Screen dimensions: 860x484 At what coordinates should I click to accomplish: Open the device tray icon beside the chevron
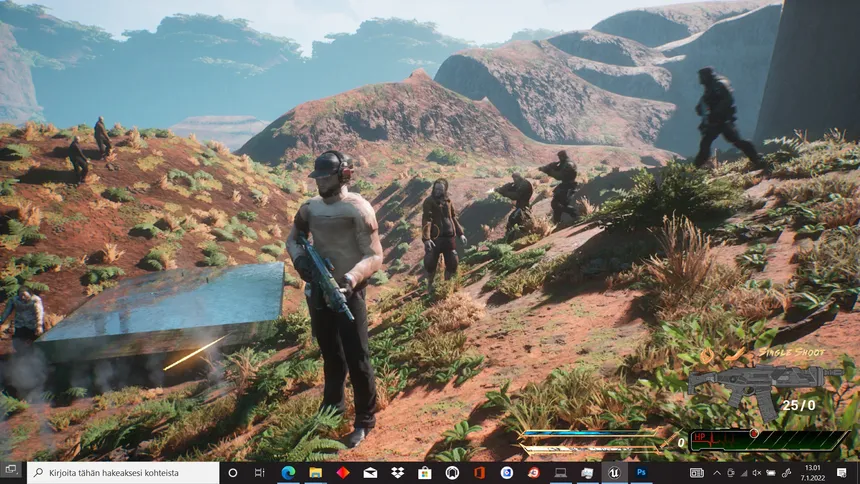[731, 473]
